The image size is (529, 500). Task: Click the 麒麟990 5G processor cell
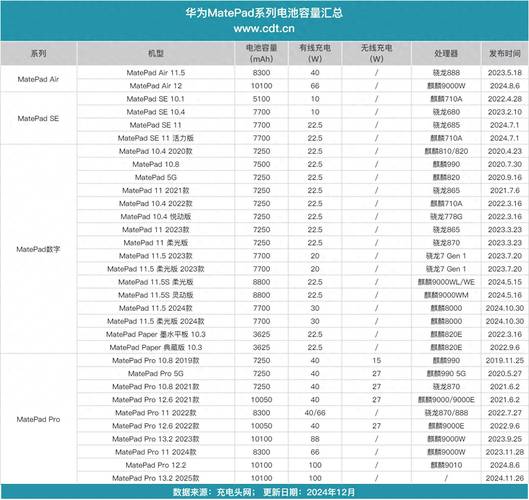[446, 374]
